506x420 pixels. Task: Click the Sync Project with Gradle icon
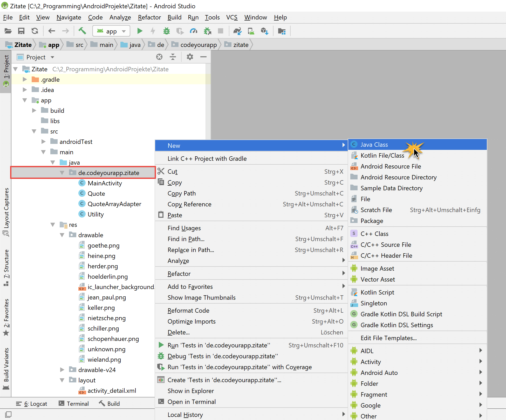(237, 31)
